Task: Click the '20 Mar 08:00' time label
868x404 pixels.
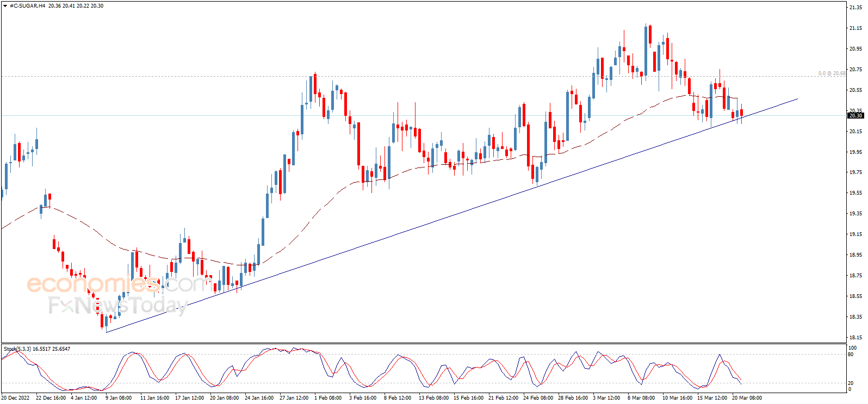Action: point(747,398)
